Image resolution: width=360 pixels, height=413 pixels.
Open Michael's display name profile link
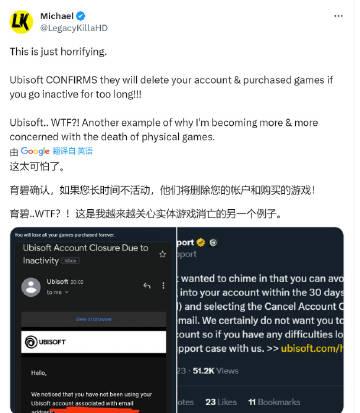[57, 16]
